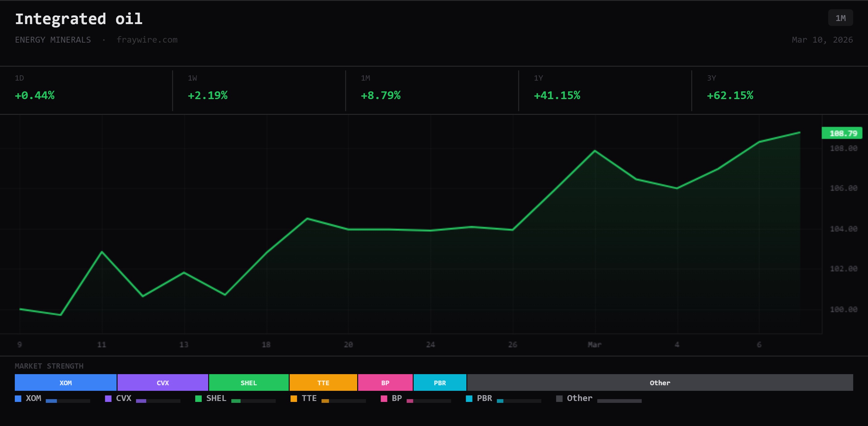Click the Mar label on date axis

click(x=594, y=345)
